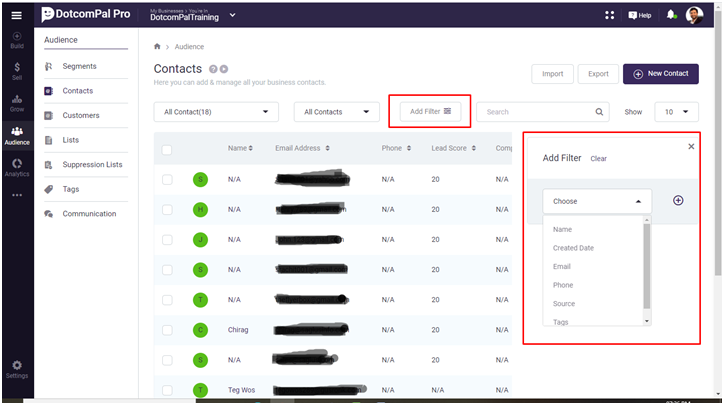Viewport: 724px width, 405px height.
Task: Click the New Contact button
Action: 661,74
